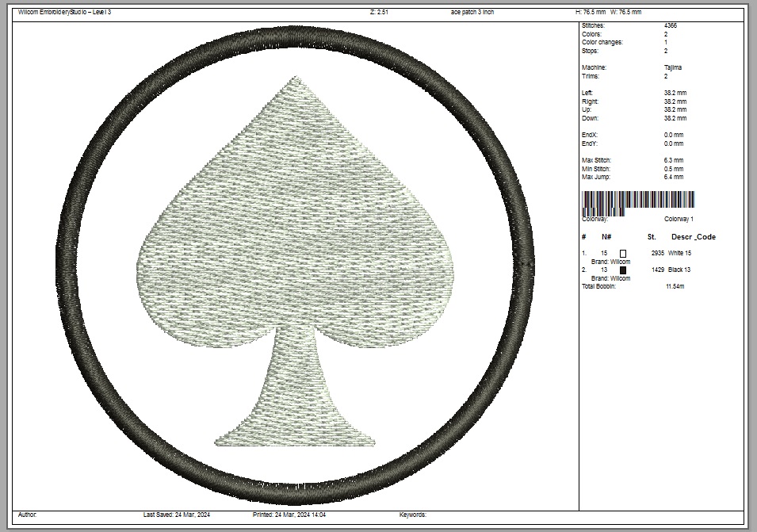Image resolution: width=757 pixels, height=532 pixels.
Task: Click the Stitches count value 4366
Action: point(671,26)
